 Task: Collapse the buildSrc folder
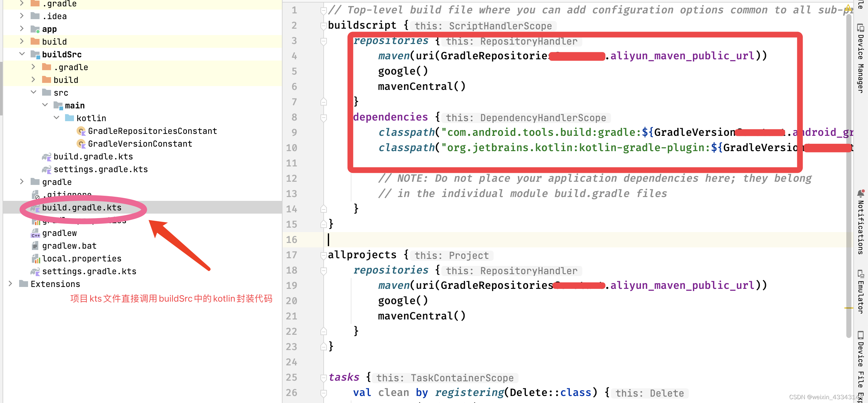22,54
